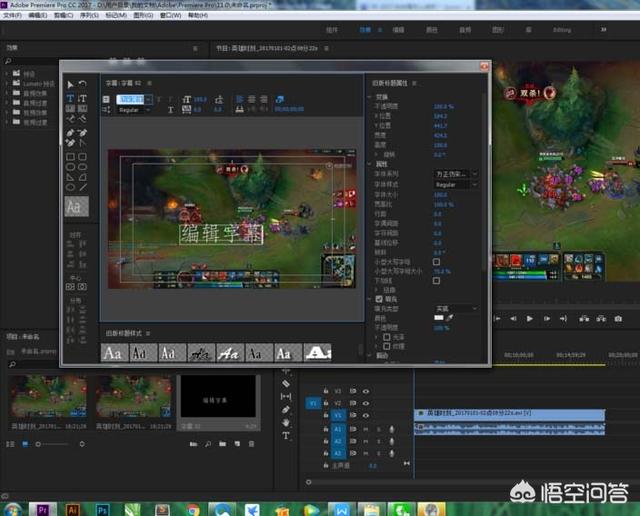The height and width of the screenshot is (516, 640).
Task: Select the Horizontal Area Type tool
Action: [x=70, y=109]
